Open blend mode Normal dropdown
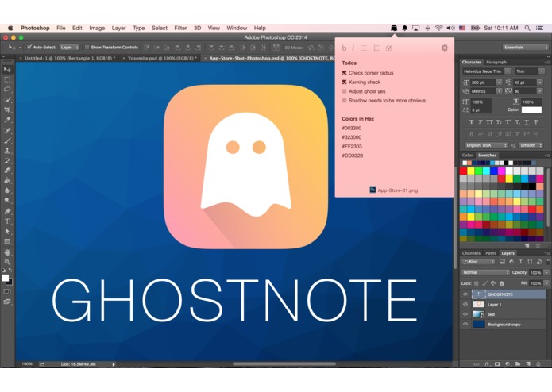Viewport: 552px width, 392px height. pos(485,272)
